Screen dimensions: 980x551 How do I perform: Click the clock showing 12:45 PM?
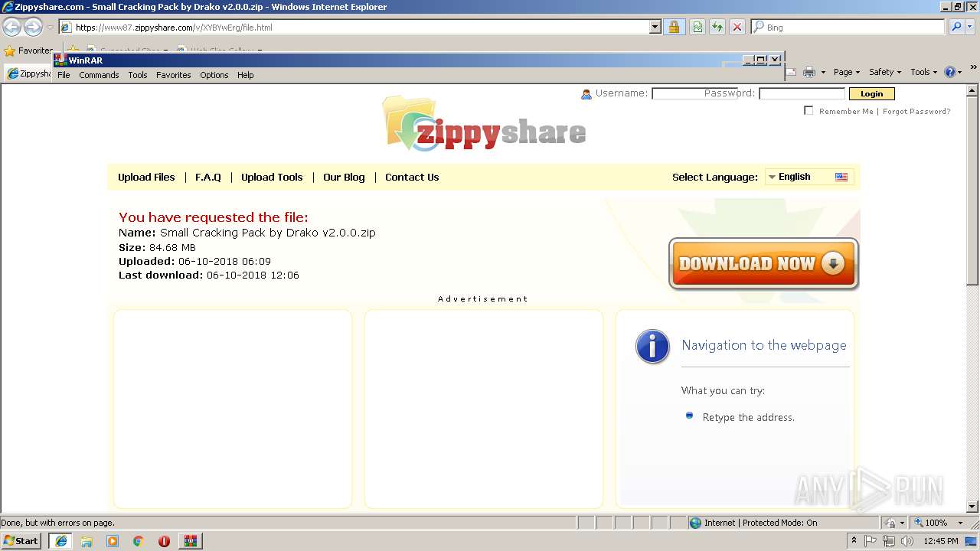941,541
